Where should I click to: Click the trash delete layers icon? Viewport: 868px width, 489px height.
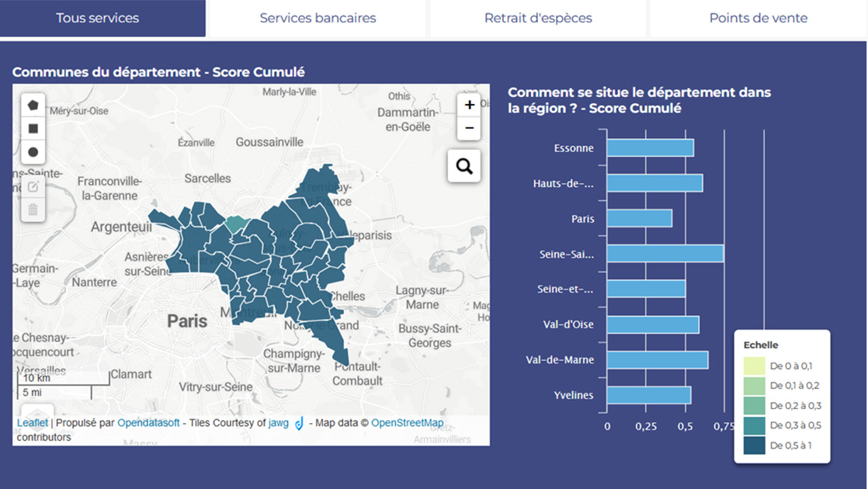coord(33,210)
